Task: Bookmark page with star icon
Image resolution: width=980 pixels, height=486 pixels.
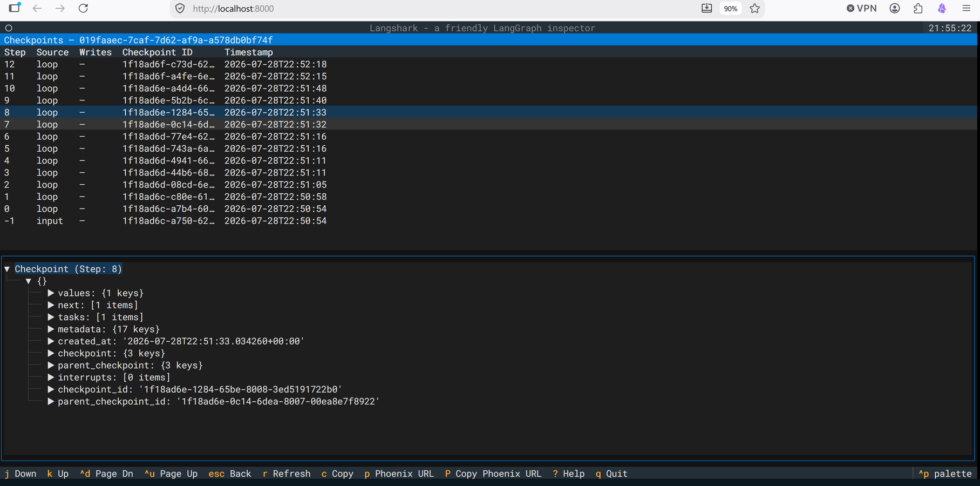Action: pos(754,8)
